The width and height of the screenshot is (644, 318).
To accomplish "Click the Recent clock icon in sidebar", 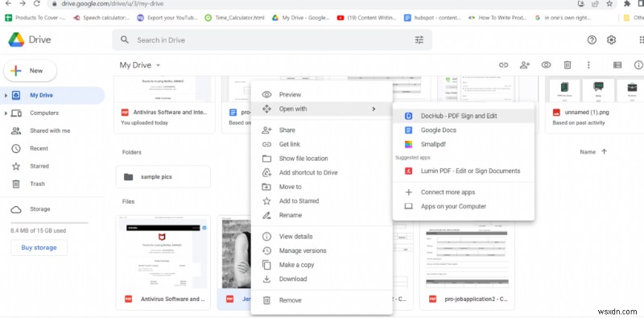I will coord(16,149).
